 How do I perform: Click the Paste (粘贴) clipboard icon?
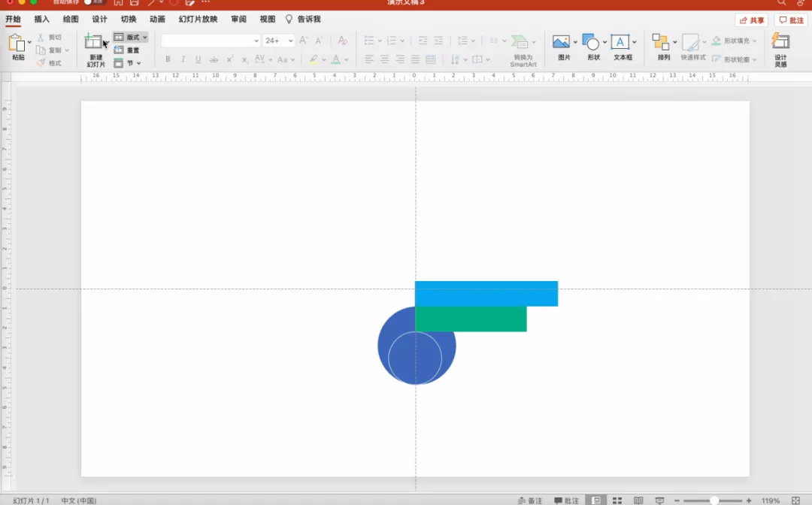pyautogui.click(x=17, y=43)
